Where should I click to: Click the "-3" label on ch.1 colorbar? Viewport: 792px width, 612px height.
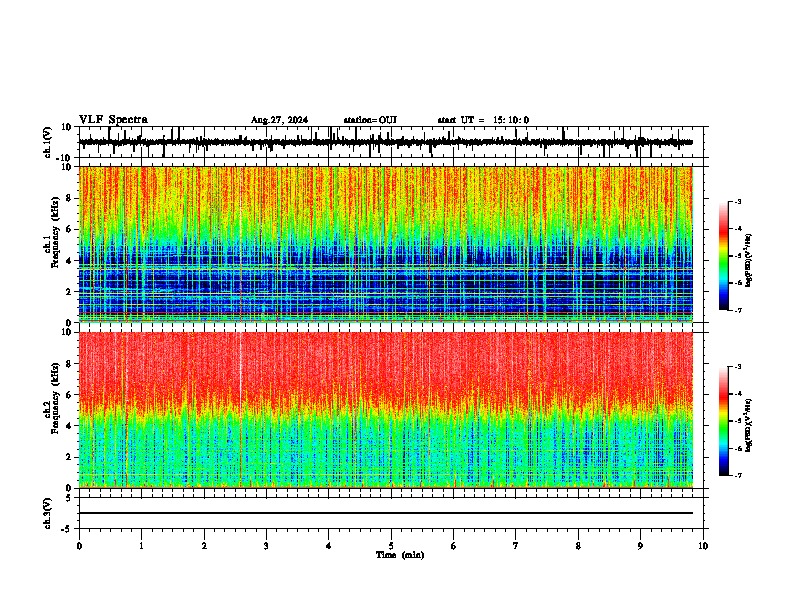(x=737, y=202)
